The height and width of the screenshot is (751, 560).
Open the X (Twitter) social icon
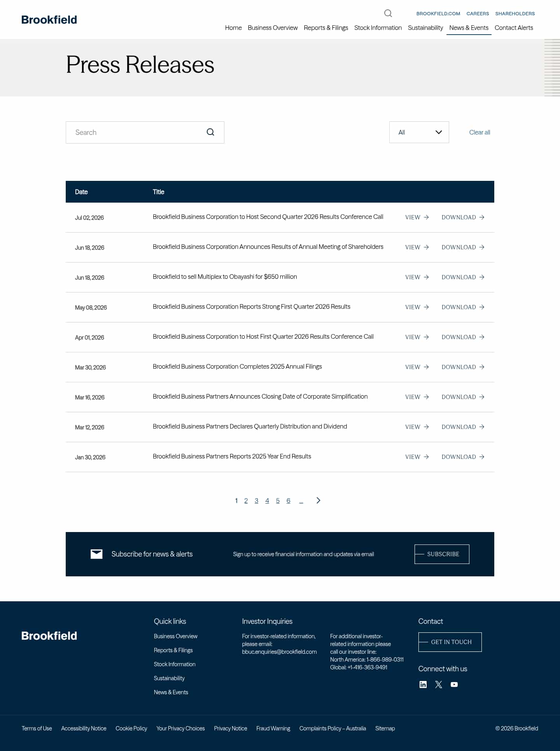439,684
